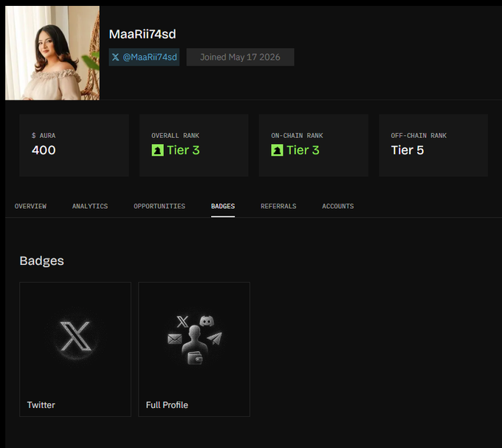This screenshot has height=448, width=502.
Task: Switch to the Analytics tab
Action: click(90, 207)
